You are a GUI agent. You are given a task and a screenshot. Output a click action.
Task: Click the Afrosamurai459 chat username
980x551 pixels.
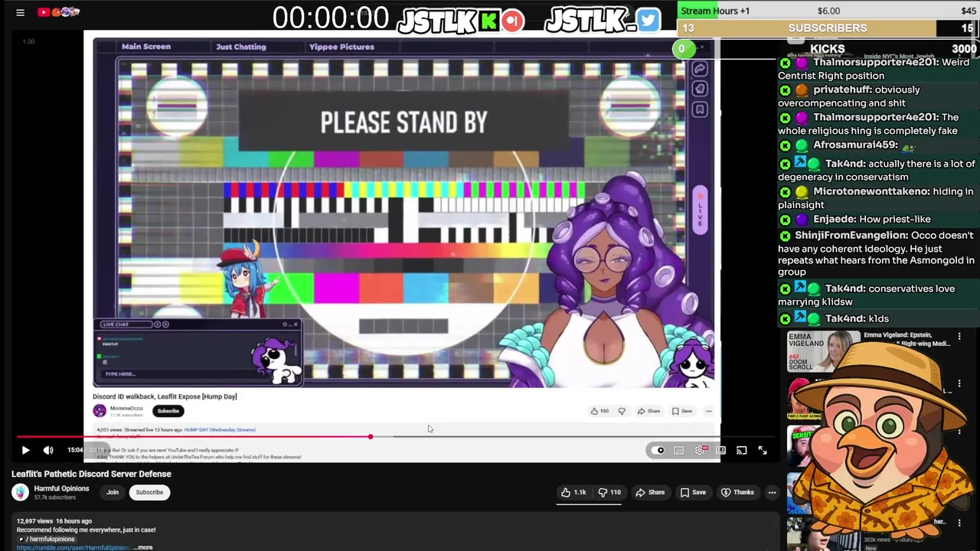855,145
